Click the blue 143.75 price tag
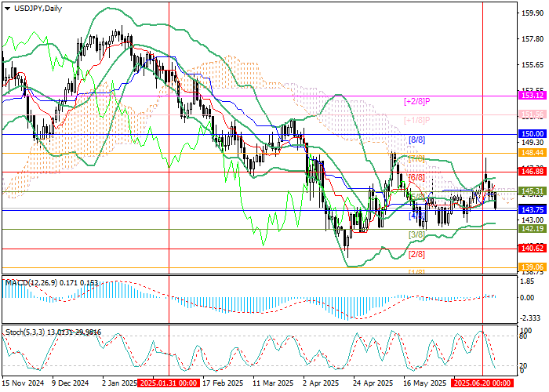 [533, 209]
